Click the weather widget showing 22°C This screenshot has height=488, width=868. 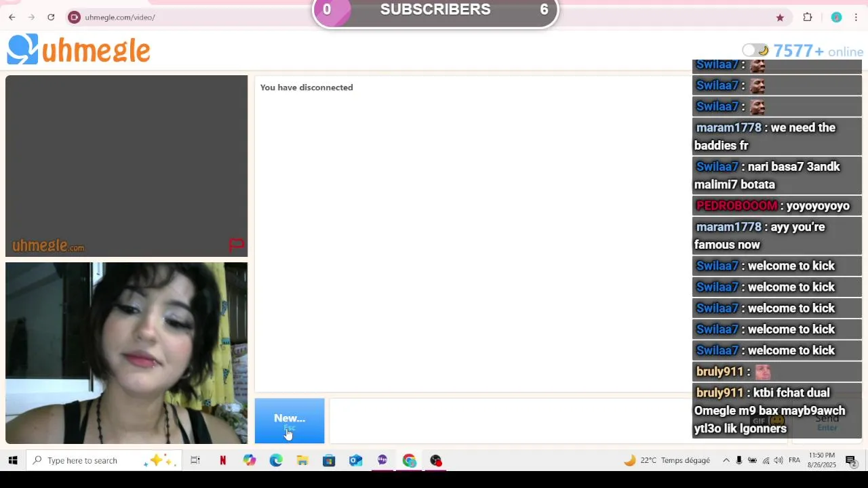click(667, 460)
